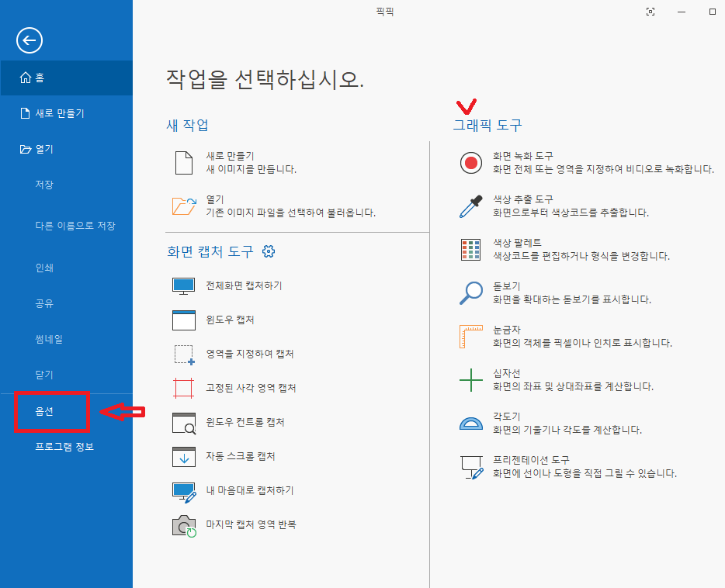Click the whiteboard presentation tool icon
725x588 pixels.
coord(472,468)
